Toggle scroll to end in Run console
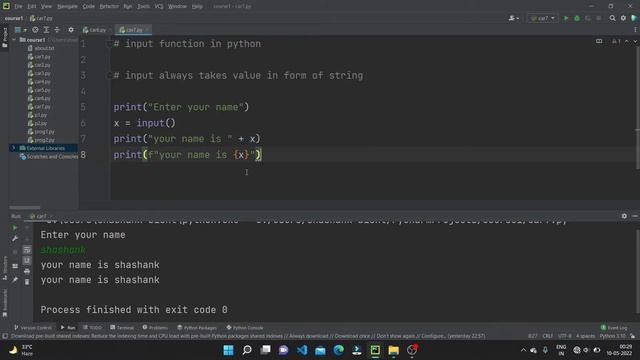 [x=27, y=260]
